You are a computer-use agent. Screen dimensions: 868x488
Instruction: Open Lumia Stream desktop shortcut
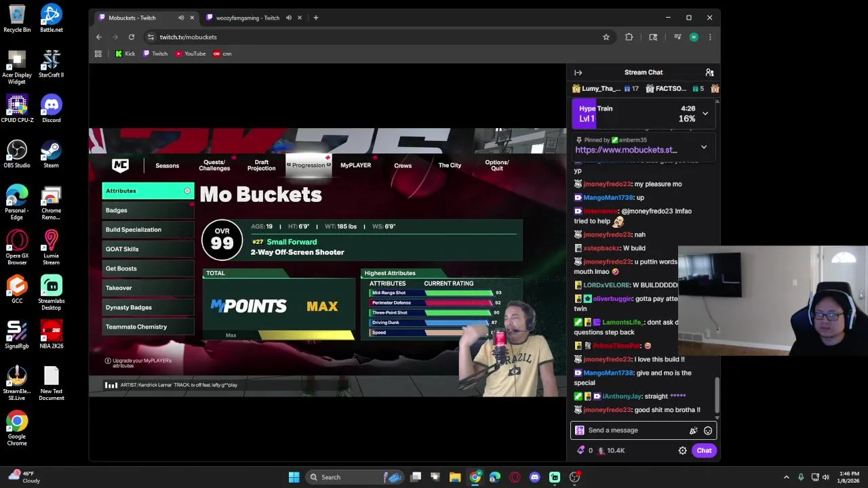pos(51,247)
